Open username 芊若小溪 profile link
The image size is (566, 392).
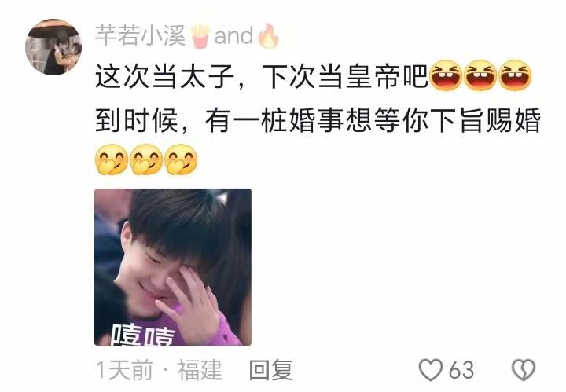pos(141,35)
